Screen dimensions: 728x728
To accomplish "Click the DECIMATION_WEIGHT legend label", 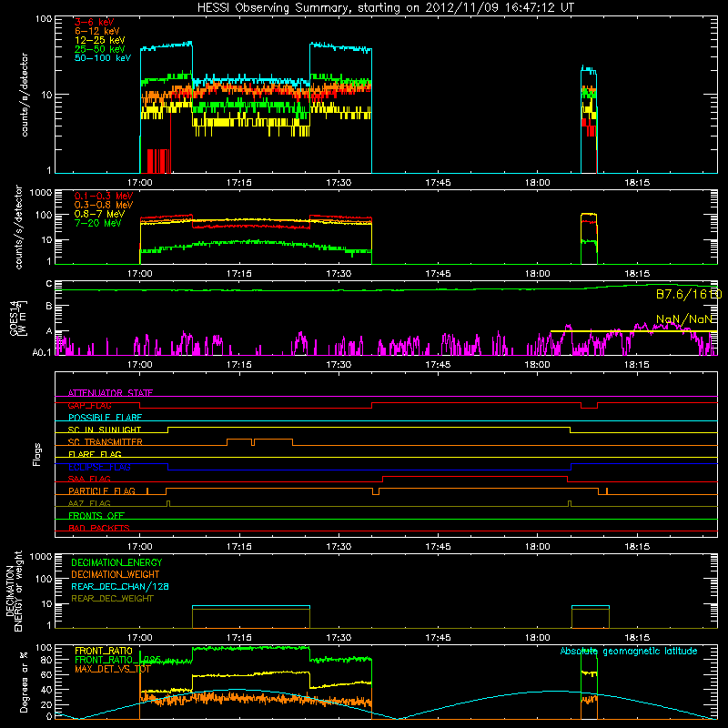I will point(116,574).
